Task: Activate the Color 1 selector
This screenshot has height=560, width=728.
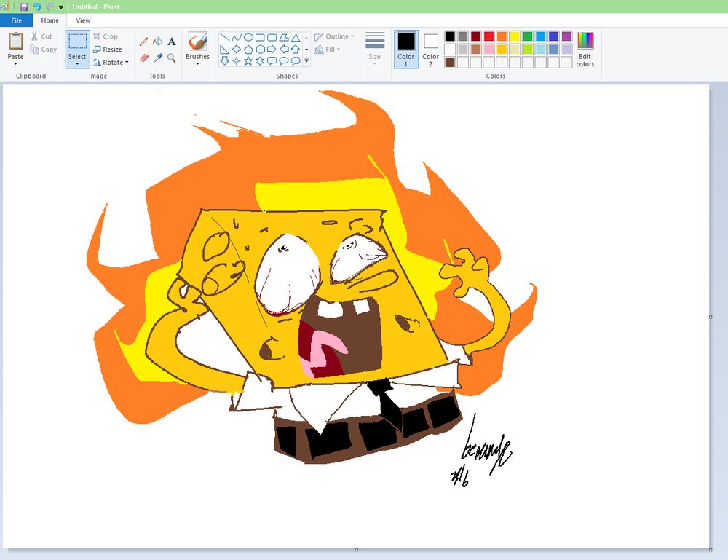Action: click(x=405, y=50)
